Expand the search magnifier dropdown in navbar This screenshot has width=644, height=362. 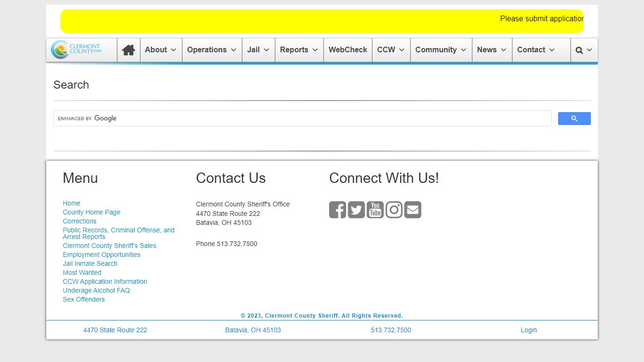pos(584,50)
